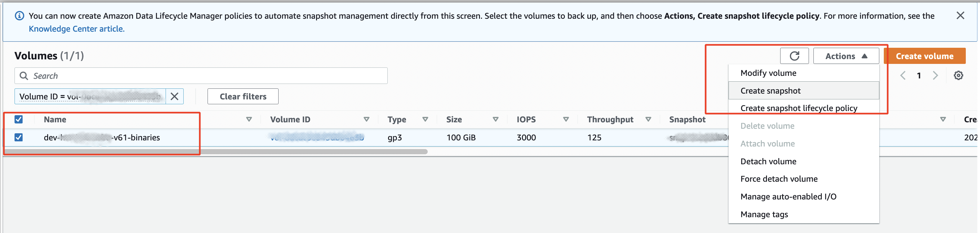Click the search magnifier icon
This screenshot has height=233, width=980.
point(24,76)
